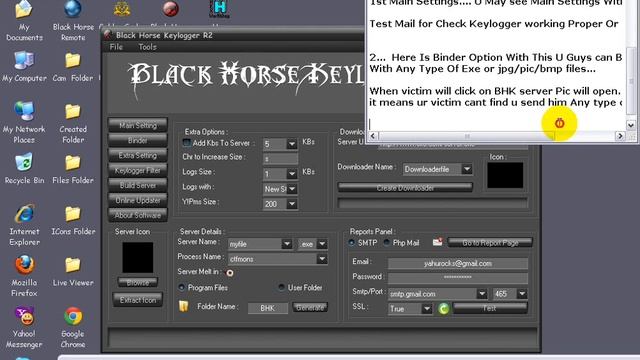Screen dimensions: 640x360
Task: Switch to Keylogger Filter section
Action: pyautogui.click(x=138, y=171)
